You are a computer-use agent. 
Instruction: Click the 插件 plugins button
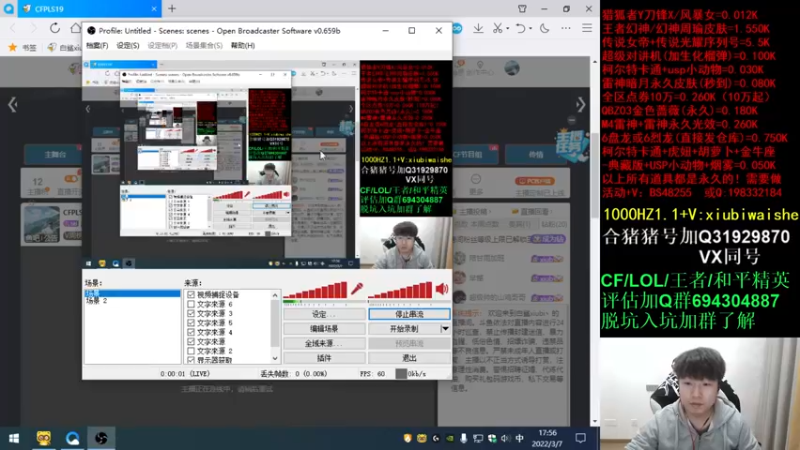[324, 358]
